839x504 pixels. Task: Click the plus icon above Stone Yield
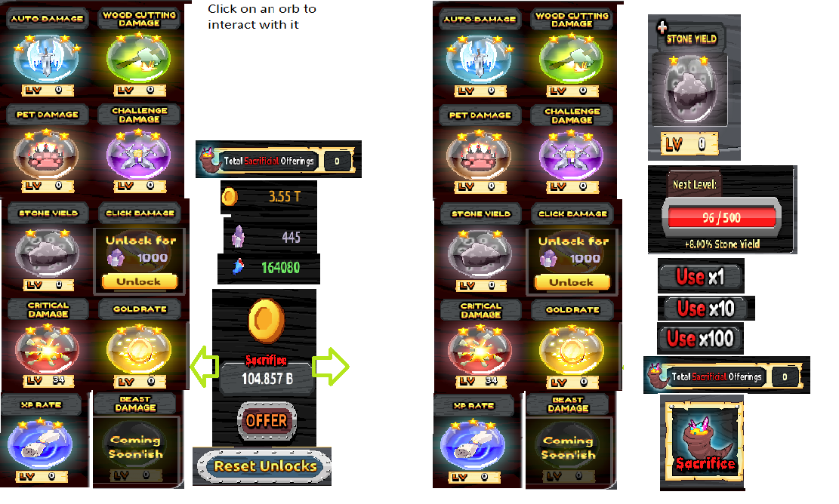point(662,27)
